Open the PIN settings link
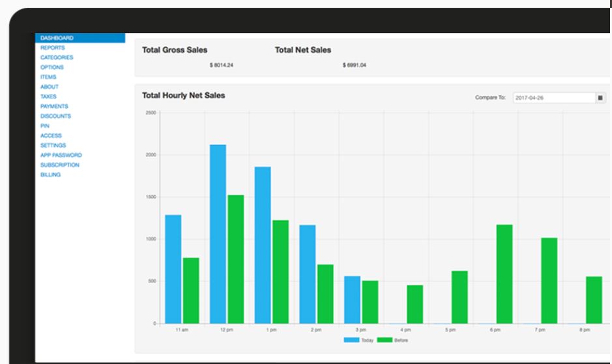The image size is (612, 364). pos(45,126)
